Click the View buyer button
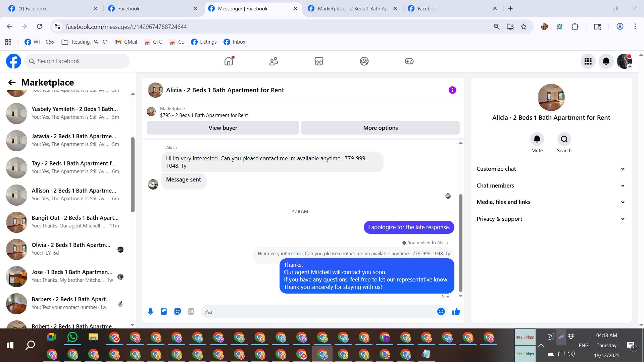Image resolution: width=644 pixels, height=362 pixels. pos(223,128)
